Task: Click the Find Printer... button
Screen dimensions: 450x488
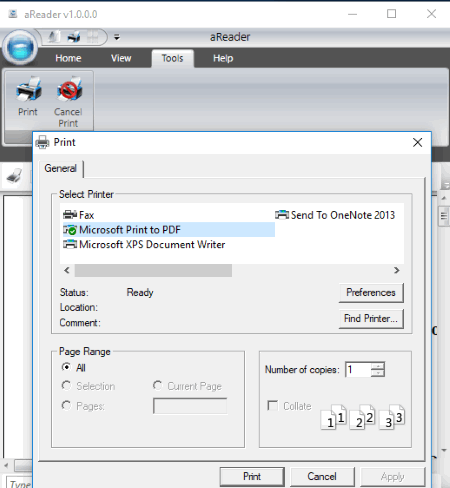Action: (371, 319)
